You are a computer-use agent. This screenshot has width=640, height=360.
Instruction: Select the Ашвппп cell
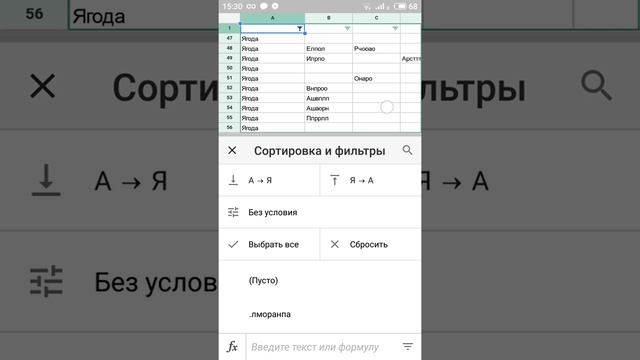pos(329,98)
